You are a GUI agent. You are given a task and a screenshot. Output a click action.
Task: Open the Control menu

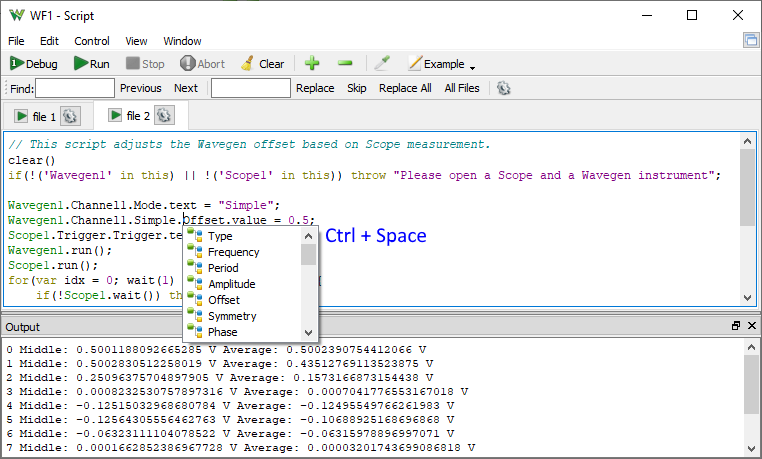[x=92, y=41]
